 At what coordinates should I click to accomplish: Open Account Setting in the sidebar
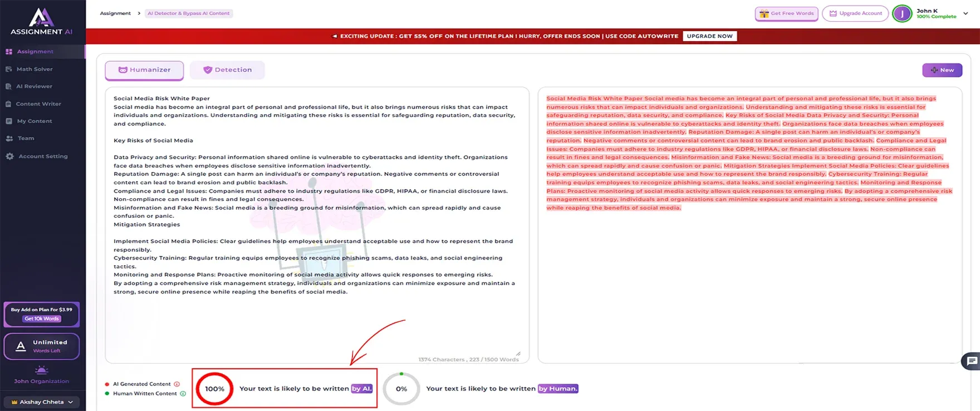click(42, 156)
